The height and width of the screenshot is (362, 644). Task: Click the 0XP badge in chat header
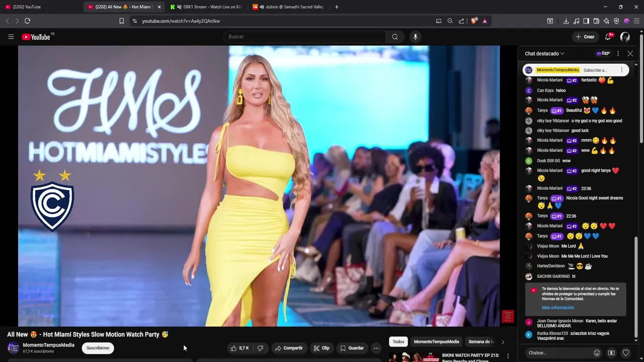coord(603,53)
